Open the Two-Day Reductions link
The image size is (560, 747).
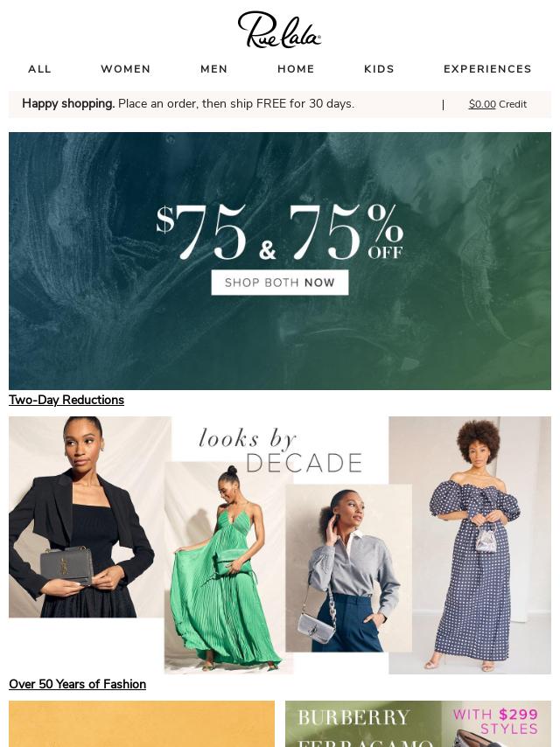(66, 400)
